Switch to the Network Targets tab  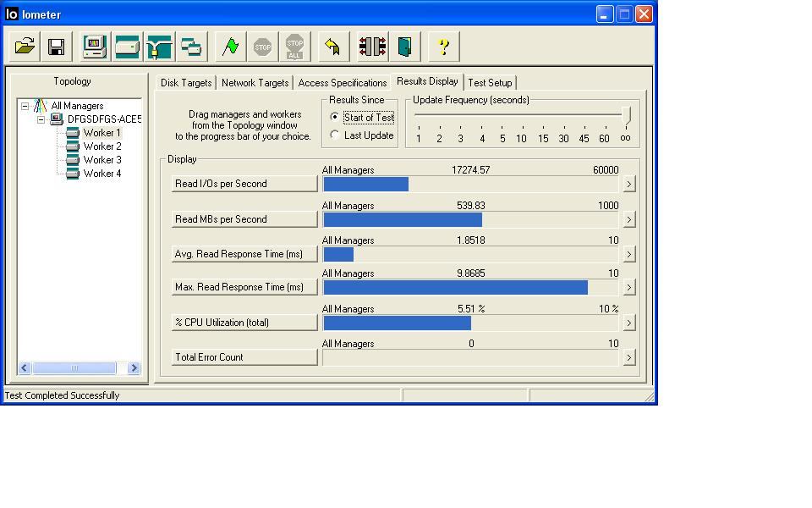255,83
